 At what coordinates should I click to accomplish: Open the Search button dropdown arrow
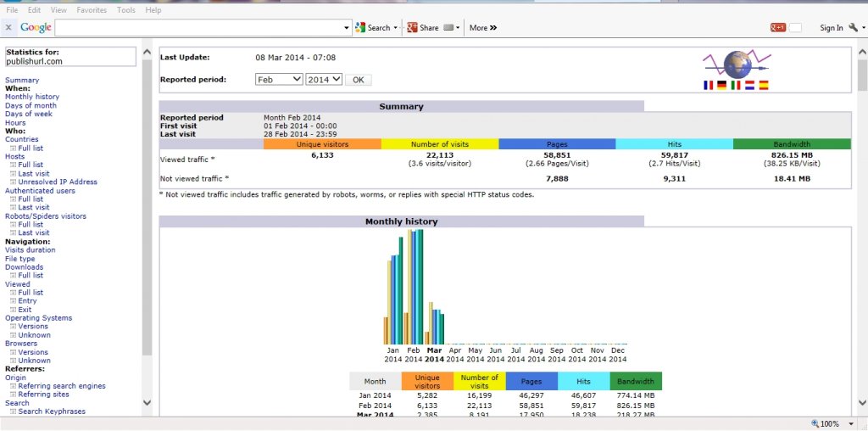[x=396, y=28]
